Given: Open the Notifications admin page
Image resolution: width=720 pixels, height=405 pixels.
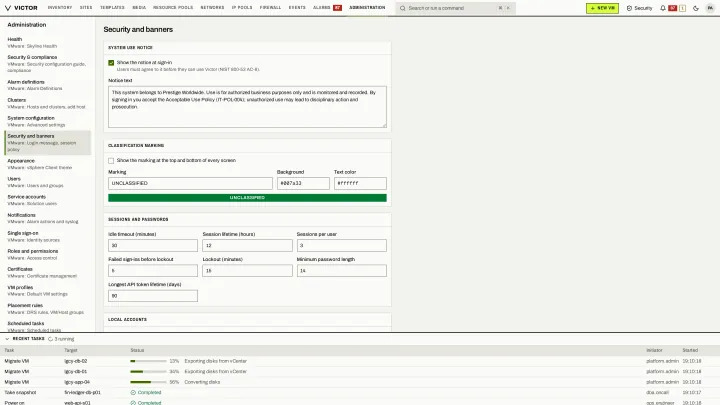Looking at the screenshot, I should (x=48, y=218).
